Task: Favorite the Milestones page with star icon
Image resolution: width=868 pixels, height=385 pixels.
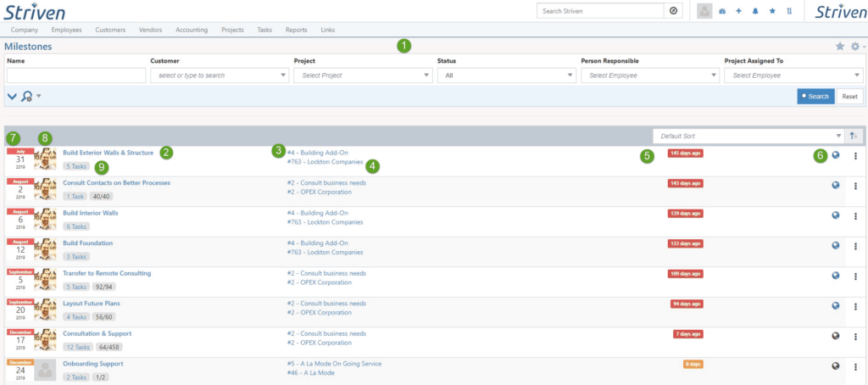Action: 840,47
